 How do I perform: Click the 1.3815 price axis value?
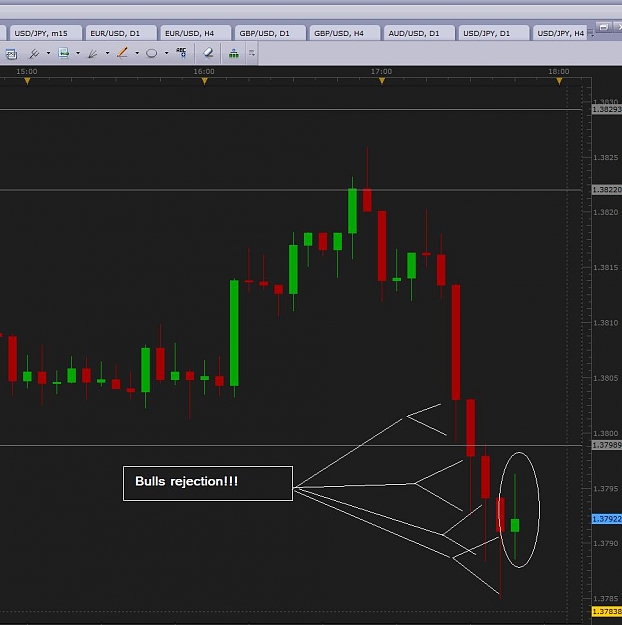pyautogui.click(x=606, y=267)
